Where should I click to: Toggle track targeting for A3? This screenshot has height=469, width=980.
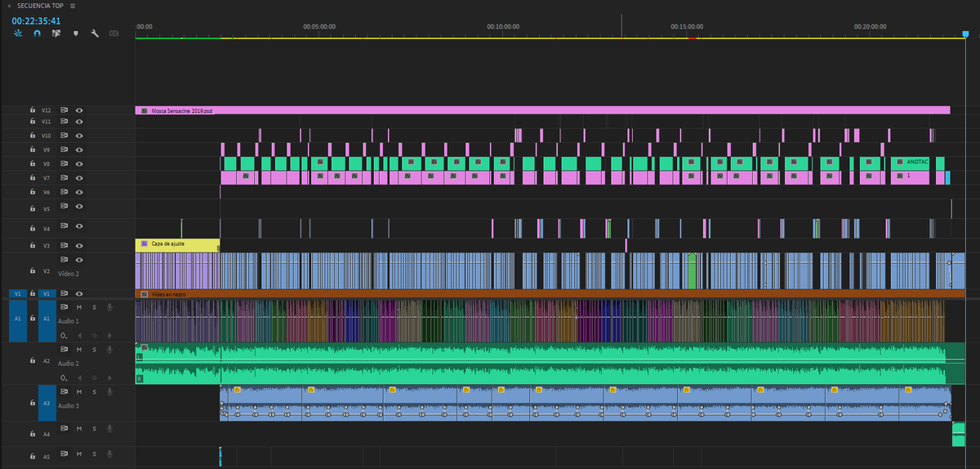(47, 404)
